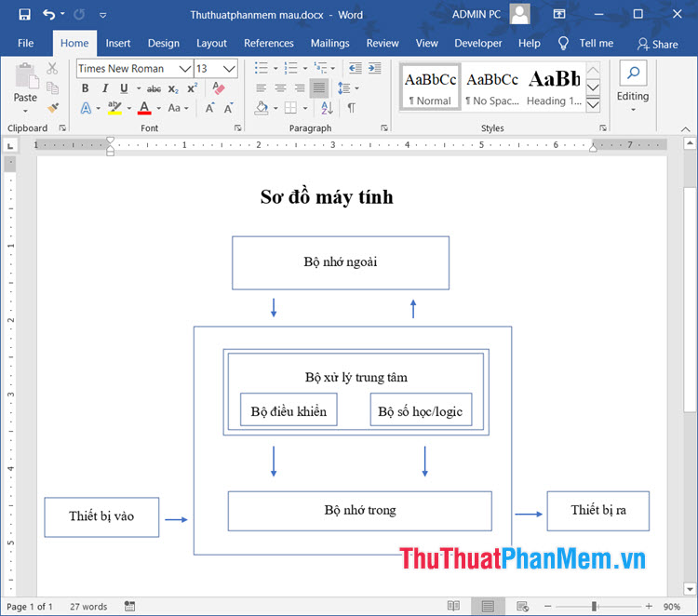The height and width of the screenshot is (616, 698).
Task: Open the Text Effects arrow beside the outlined A
Action: coord(99,108)
